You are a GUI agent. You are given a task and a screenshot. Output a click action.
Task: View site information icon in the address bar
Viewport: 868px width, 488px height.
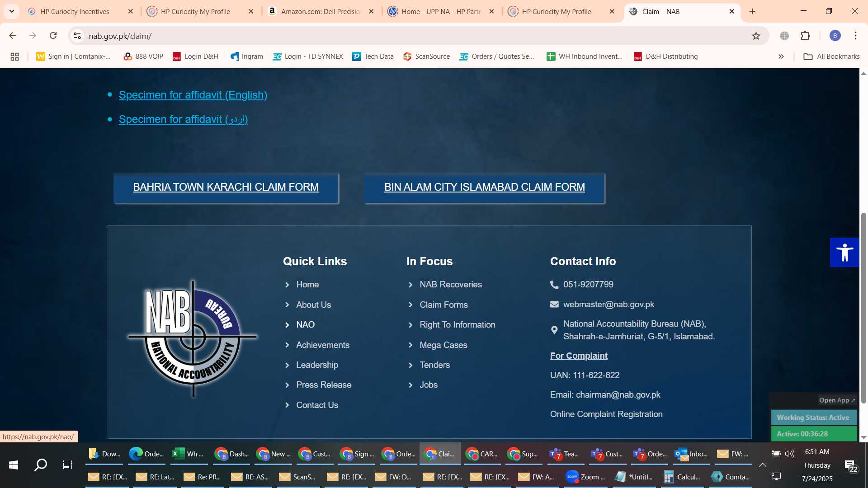click(x=77, y=36)
